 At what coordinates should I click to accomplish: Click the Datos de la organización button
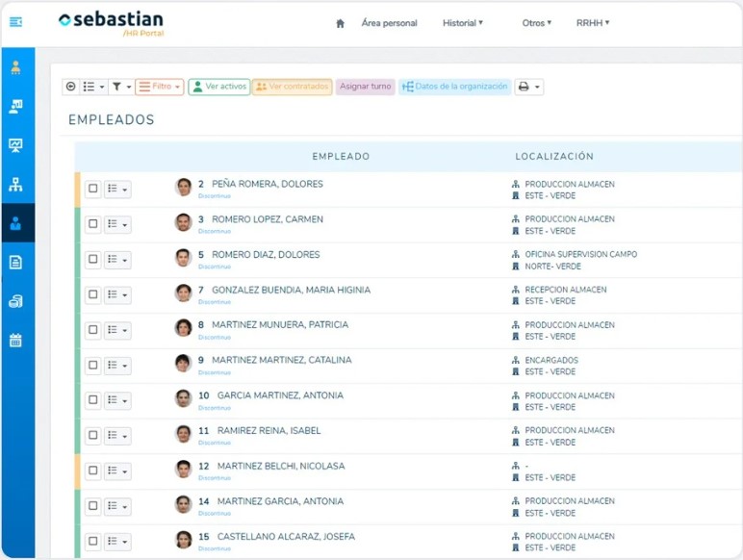pyautogui.click(x=454, y=87)
